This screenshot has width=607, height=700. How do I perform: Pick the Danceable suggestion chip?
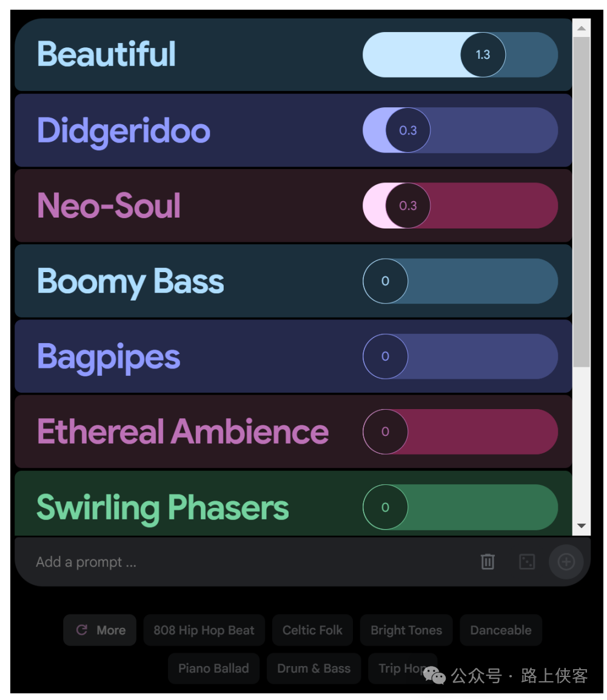(500, 630)
